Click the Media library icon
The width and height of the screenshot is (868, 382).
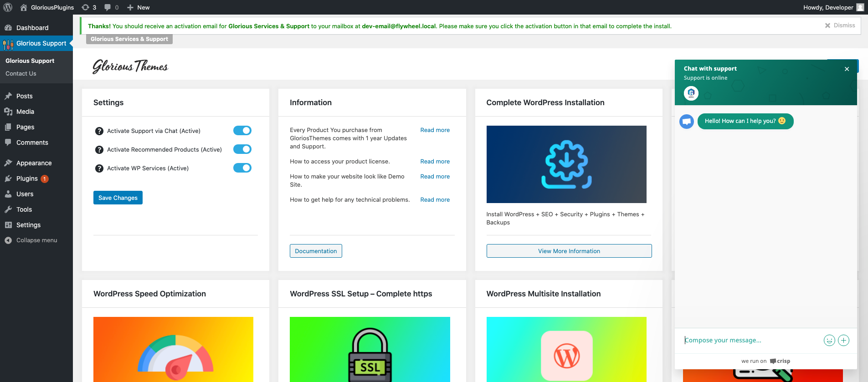pyautogui.click(x=8, y=112)
